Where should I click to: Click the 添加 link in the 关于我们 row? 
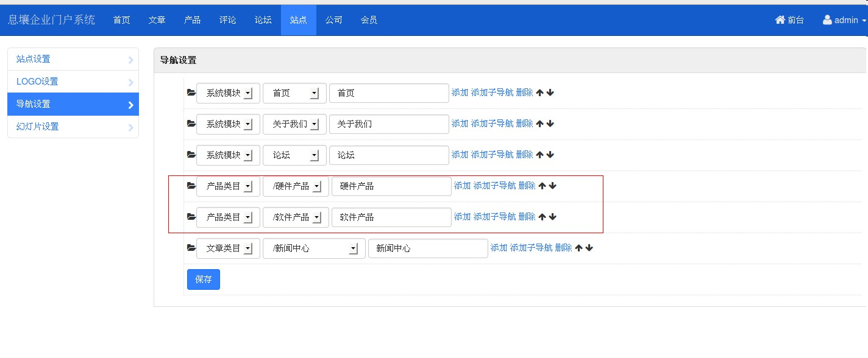pyautogui.click(x=460, y=124)
